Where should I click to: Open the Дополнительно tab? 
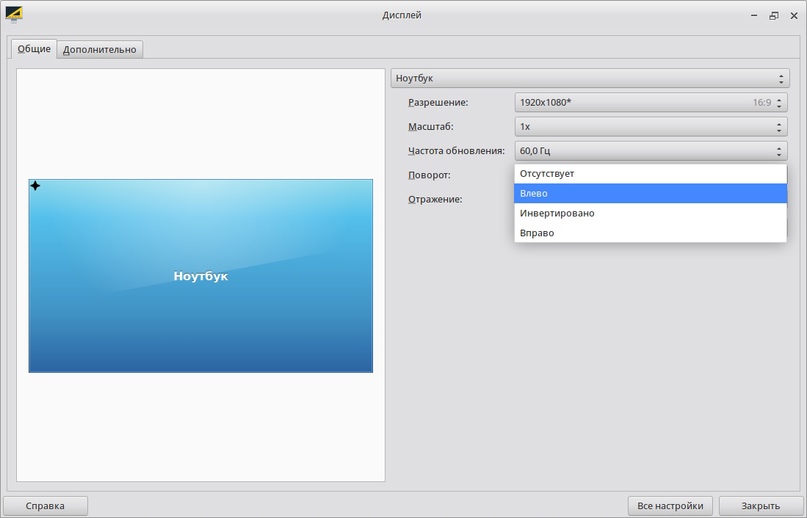point(99,49)
